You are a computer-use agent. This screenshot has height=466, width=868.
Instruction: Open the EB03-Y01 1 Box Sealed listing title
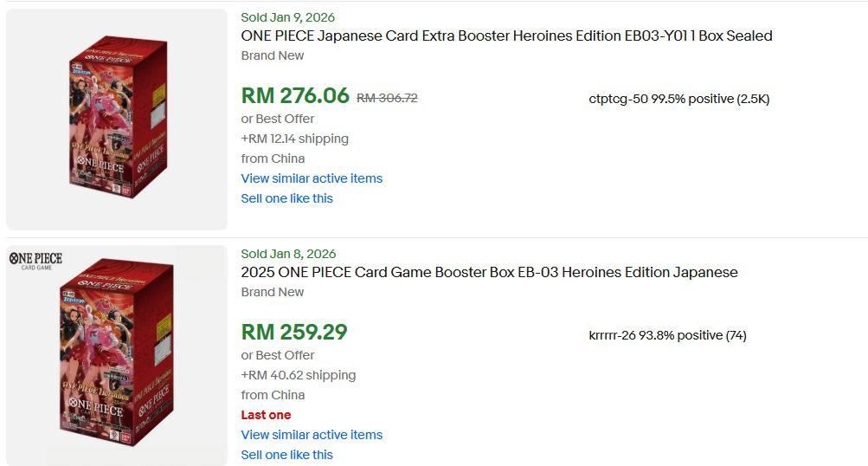point(506,36)
